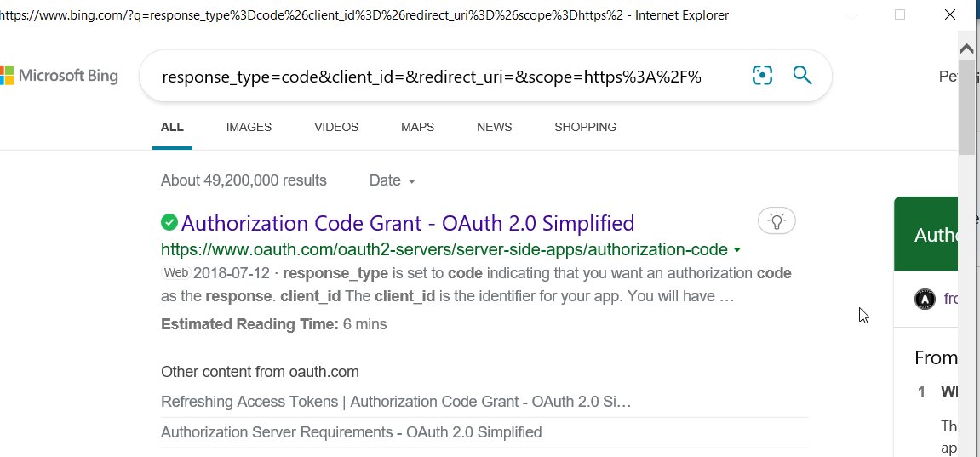The width and height of the screenshot is (980, 457).
Task: Click the search query input field
Action: [431, 77]
